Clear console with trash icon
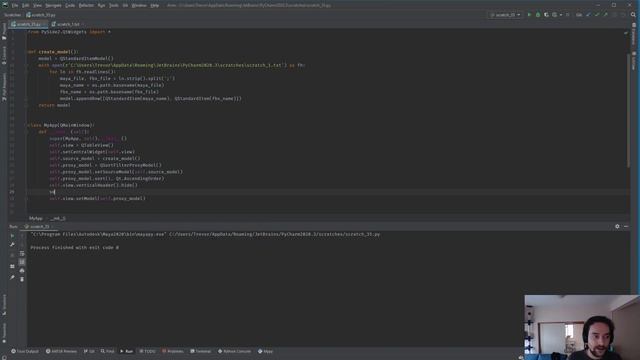This screenshot has height=360, width=640. tap(22, 279)
